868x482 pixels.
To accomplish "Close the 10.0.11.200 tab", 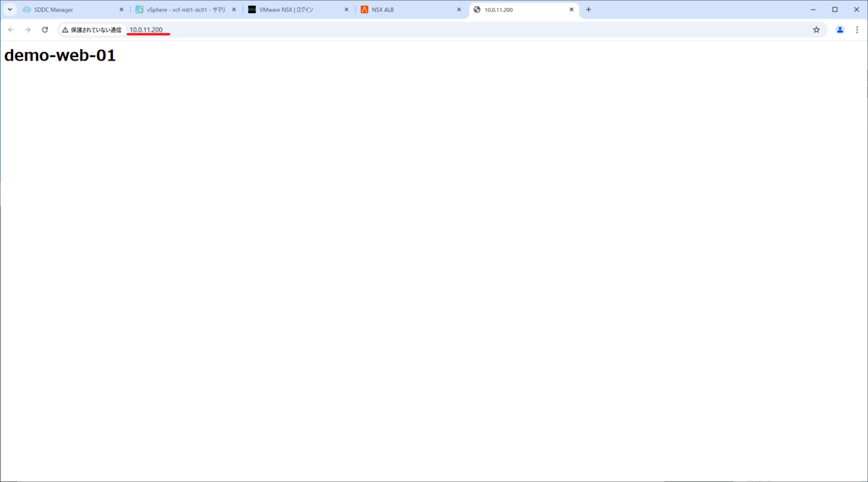I will click(x=571, y=9).
